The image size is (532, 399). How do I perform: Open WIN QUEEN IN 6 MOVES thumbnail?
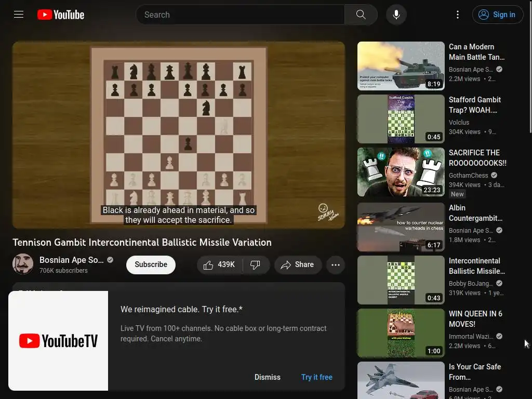(x=401, y=333)
